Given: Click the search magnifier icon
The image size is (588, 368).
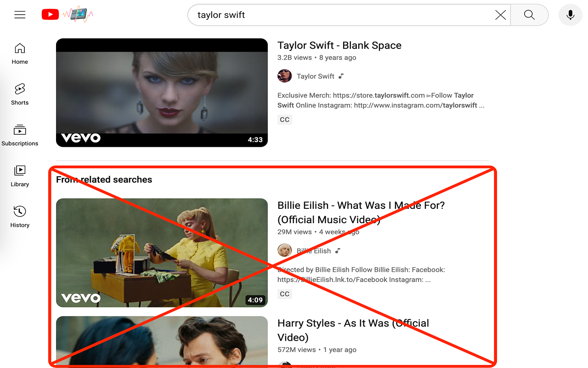Looking at the screenshot, I should 529,15.
